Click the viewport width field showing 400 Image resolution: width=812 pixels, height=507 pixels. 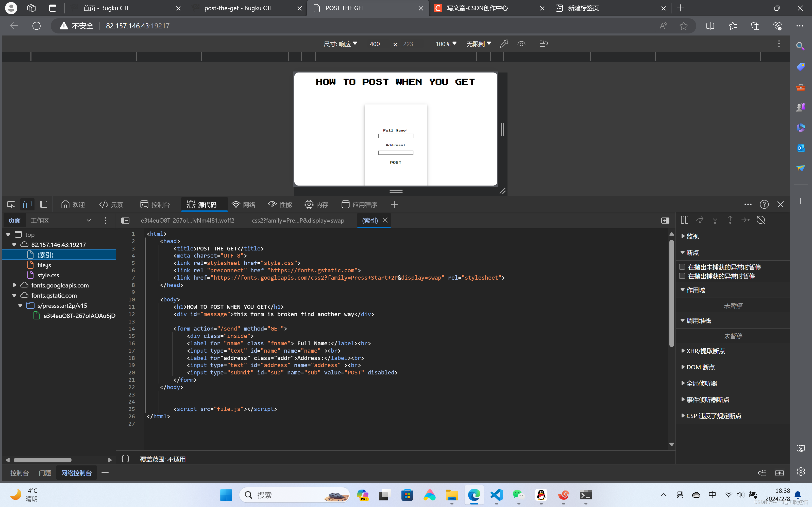coord(375,44)
